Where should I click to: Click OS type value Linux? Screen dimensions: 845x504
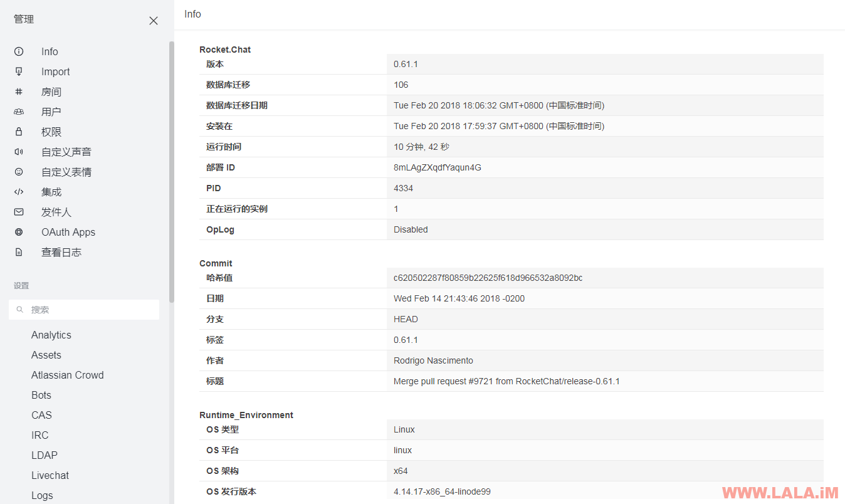pyautogui.click(x=404, y=429)
